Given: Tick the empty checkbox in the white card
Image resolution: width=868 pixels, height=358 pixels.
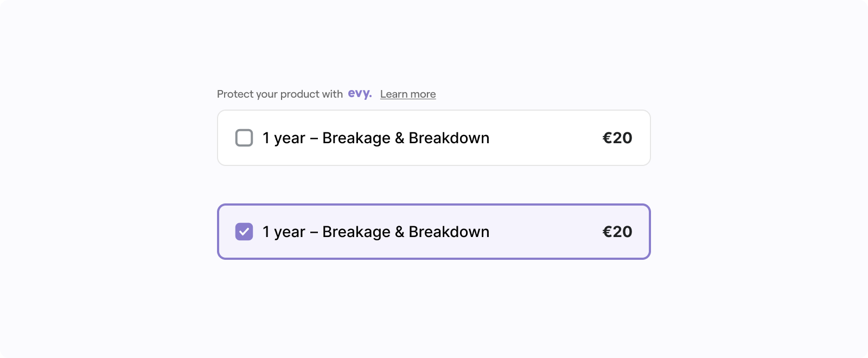Looking at the screenshot, I should [244, 138].
